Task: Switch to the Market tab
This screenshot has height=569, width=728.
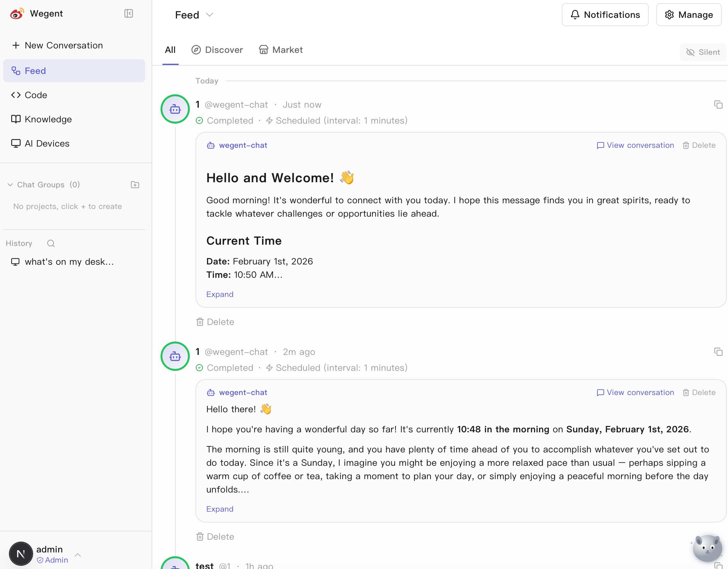Action: coord(281,50)
